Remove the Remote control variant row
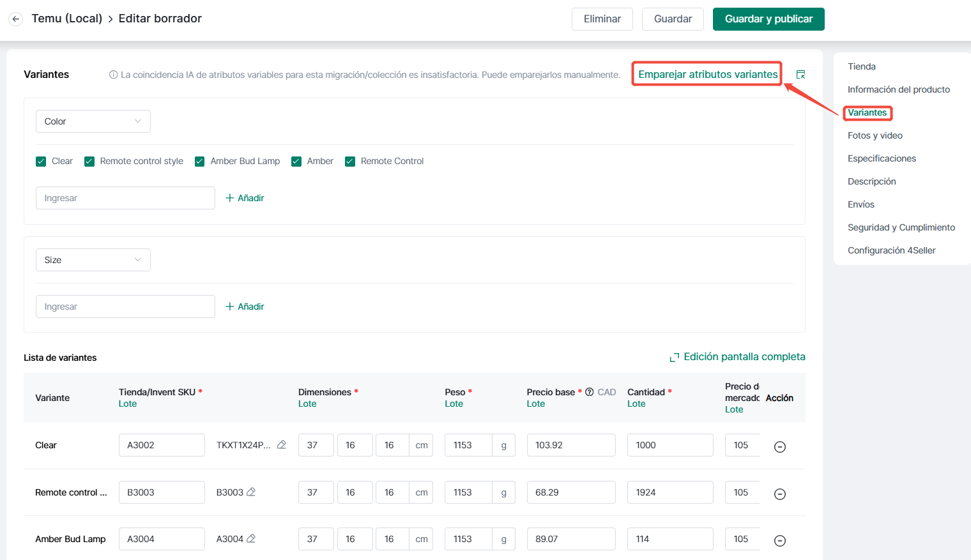Viewport: 971px width, 560px height. pyautogui.click(x=780, y=494)
